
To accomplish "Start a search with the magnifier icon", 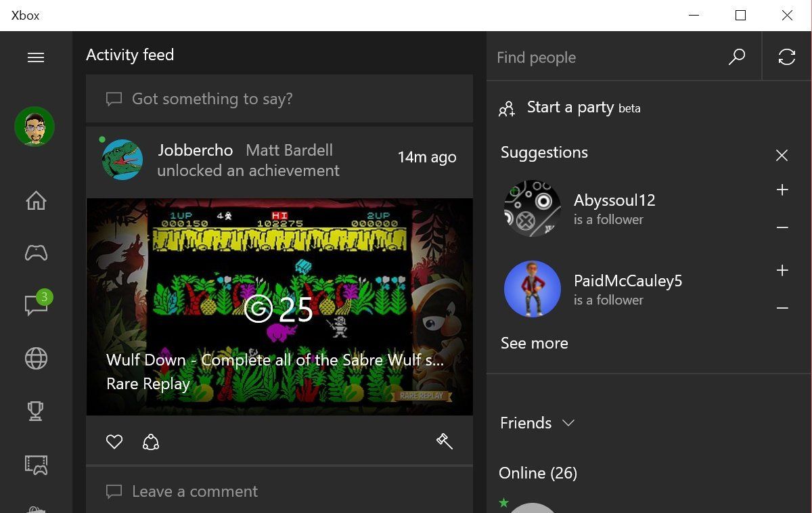I will pos(736,57).
